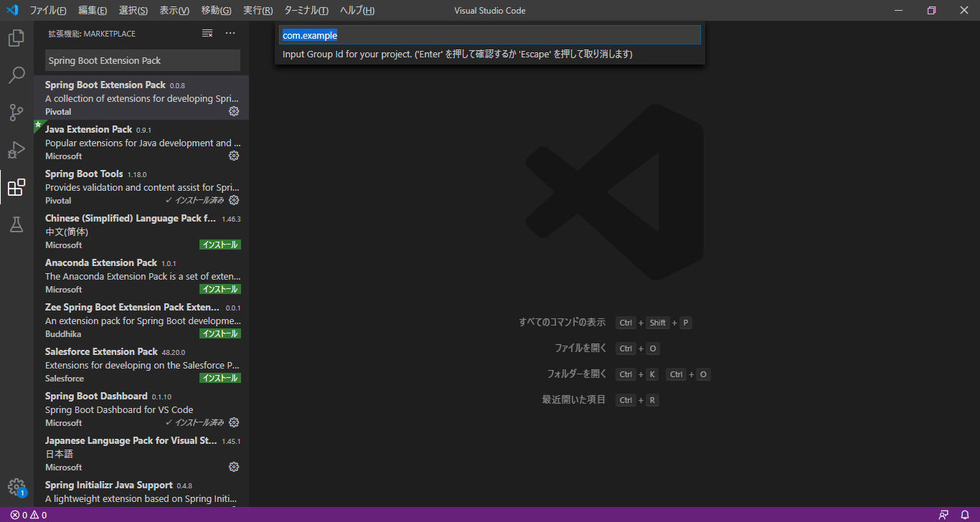Open the extensions panel more actions menu
Viewport: 980px width, 522px height.
click(x=230, y=34)
